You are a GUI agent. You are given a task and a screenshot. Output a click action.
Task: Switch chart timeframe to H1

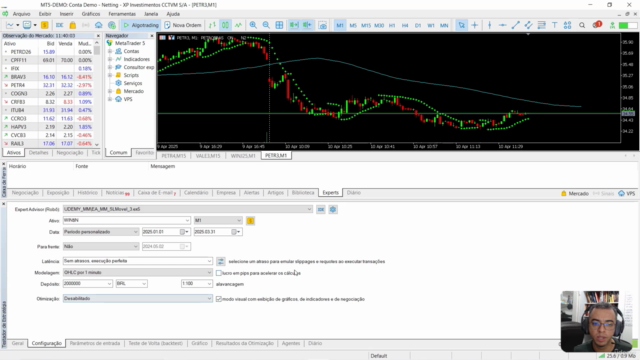point(392,25)
